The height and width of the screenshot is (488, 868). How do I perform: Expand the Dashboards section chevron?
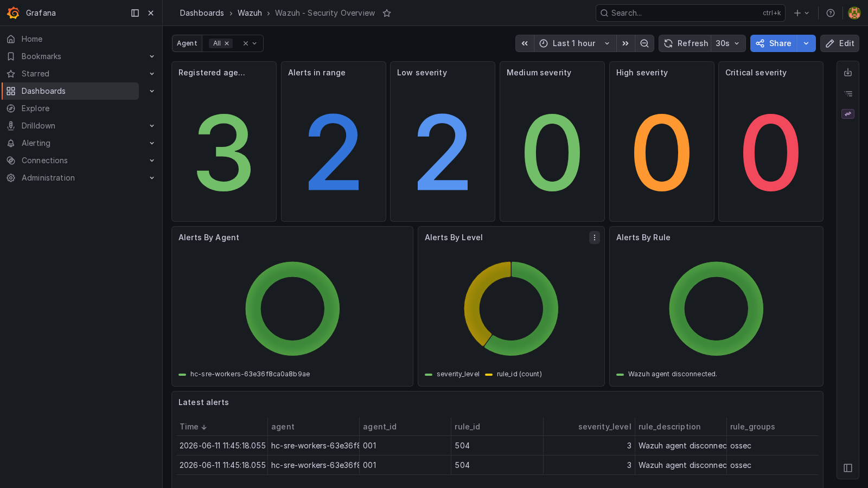pos(152,91)
